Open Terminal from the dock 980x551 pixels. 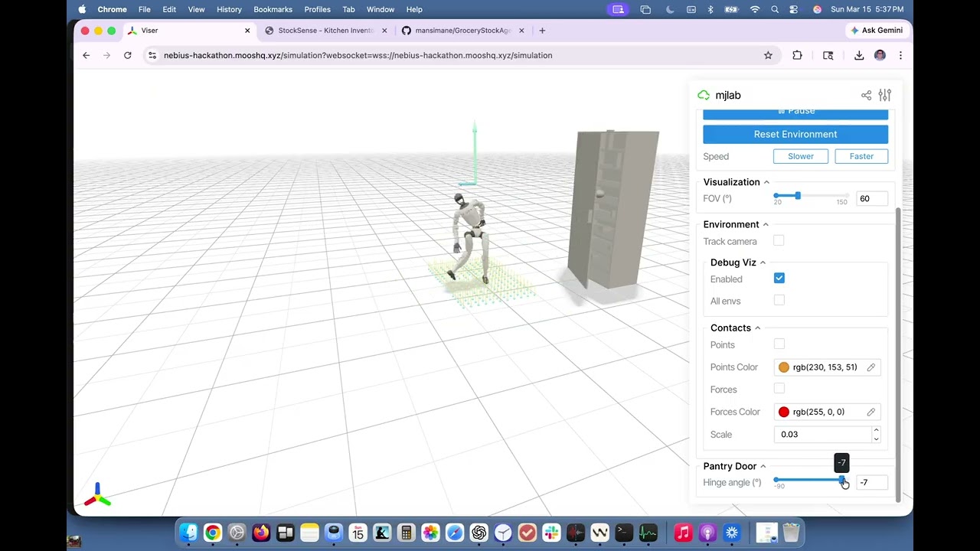coord(624,533)
